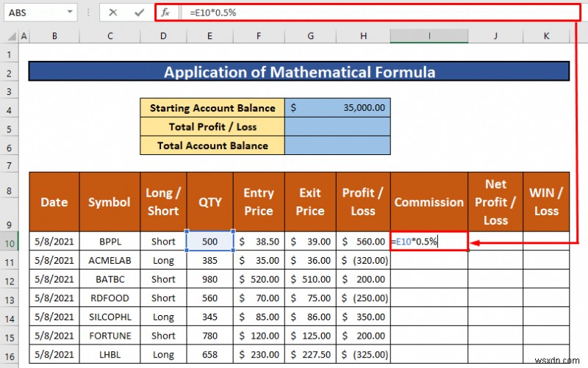588x368 pixels.
Task: Select column H header
Action: 363,36
